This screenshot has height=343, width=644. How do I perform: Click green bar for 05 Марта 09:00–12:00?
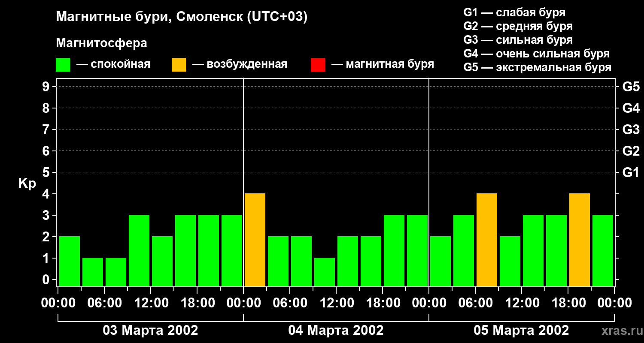[x=510, y=261]
